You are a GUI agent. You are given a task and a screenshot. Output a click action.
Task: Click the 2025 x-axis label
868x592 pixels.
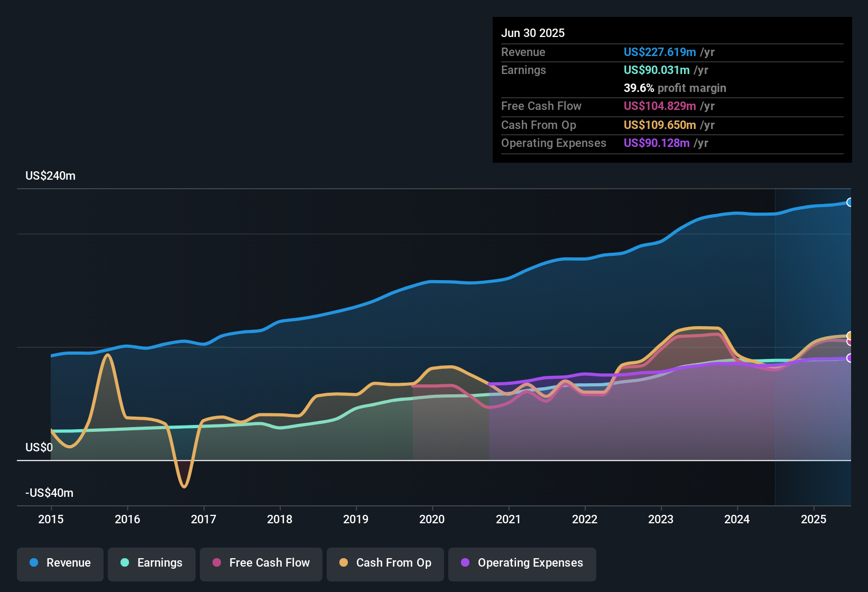tap(814, 519)
